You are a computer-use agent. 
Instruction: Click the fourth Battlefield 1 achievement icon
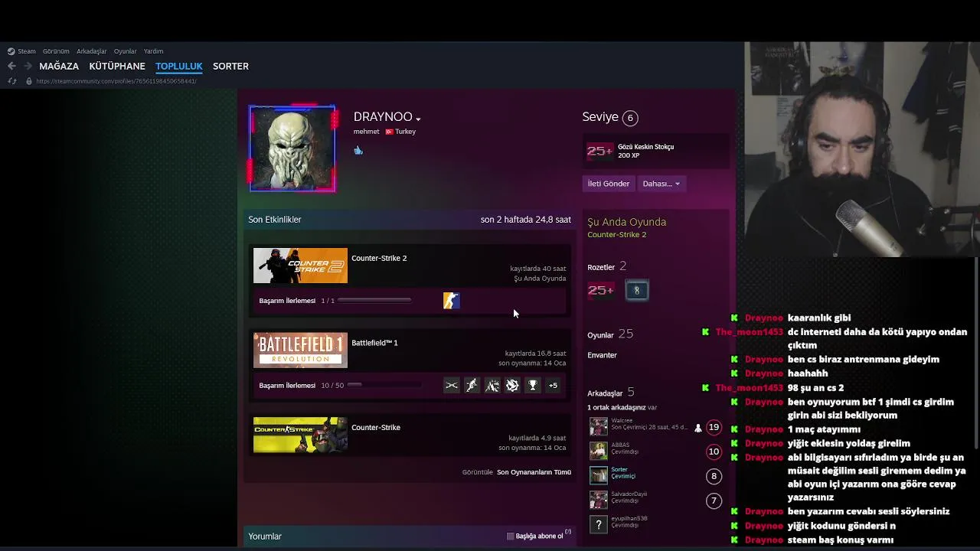click(512, 386)
